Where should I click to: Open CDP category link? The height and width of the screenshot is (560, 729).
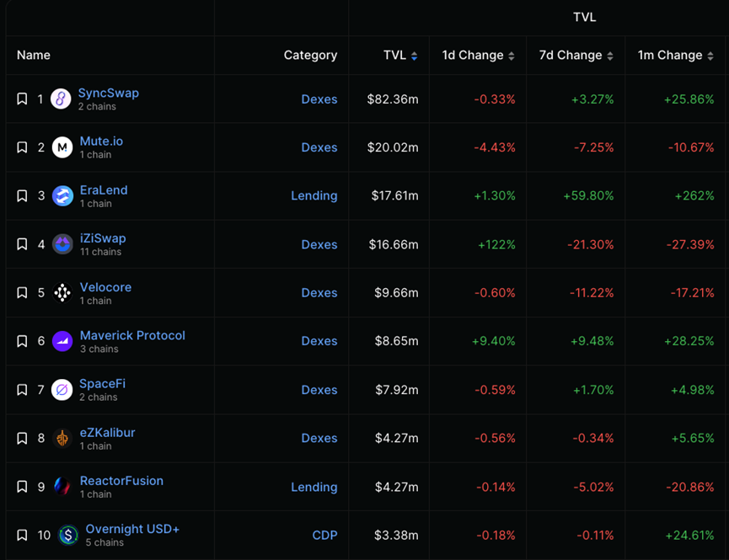coord(324,535)
